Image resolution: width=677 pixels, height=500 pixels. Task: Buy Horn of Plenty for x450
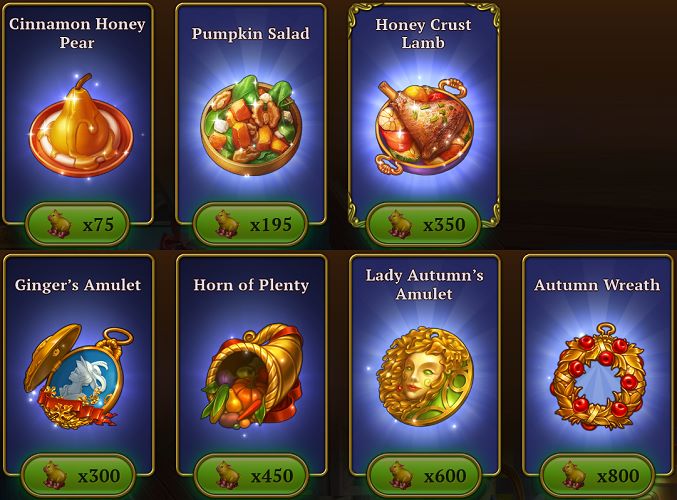tap(251, 476)
